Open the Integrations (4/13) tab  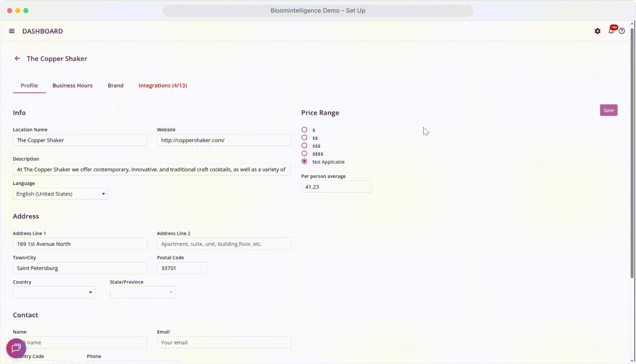163,86
